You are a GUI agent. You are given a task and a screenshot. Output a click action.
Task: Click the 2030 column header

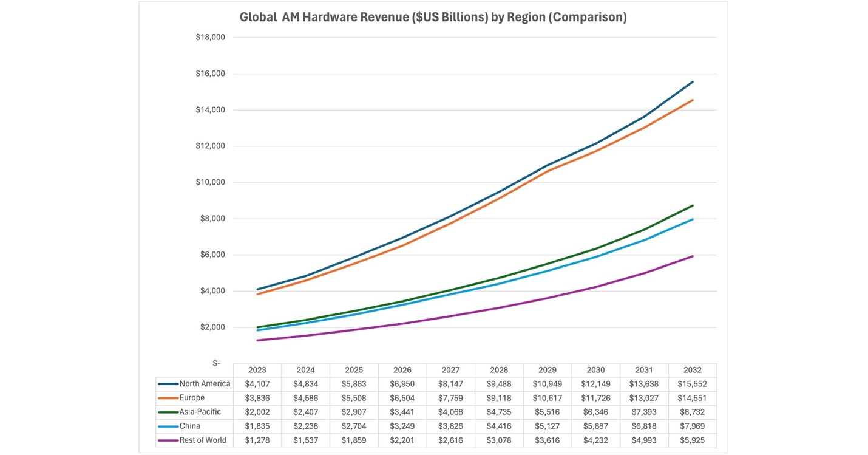tap(595, 370)
